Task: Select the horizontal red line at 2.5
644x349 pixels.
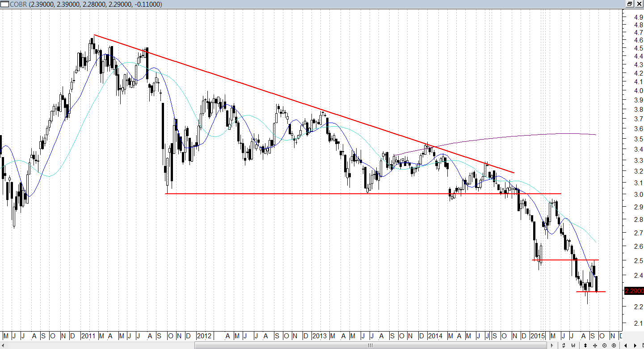Action: point(565,260)
